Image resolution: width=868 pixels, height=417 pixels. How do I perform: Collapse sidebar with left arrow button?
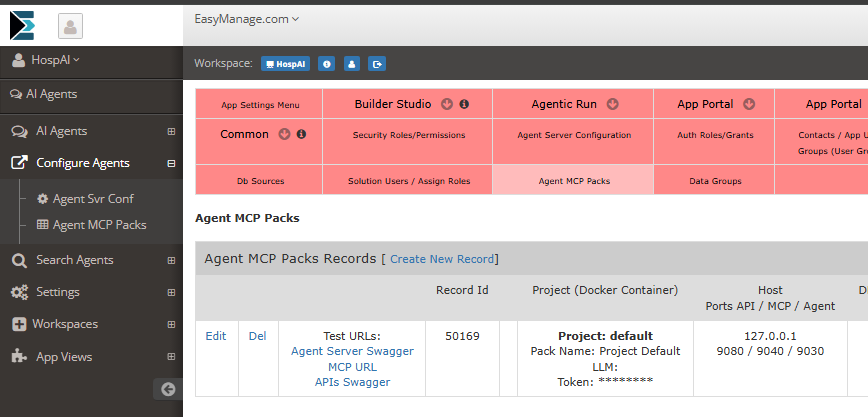point(168,389)
